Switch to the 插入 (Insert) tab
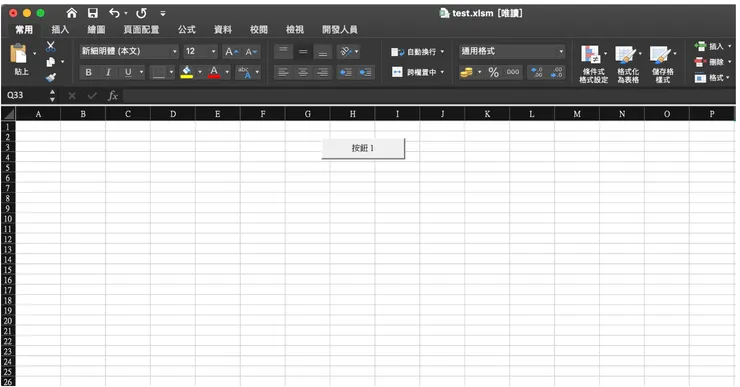Screen dimensions: 740x387 (60, 30)
